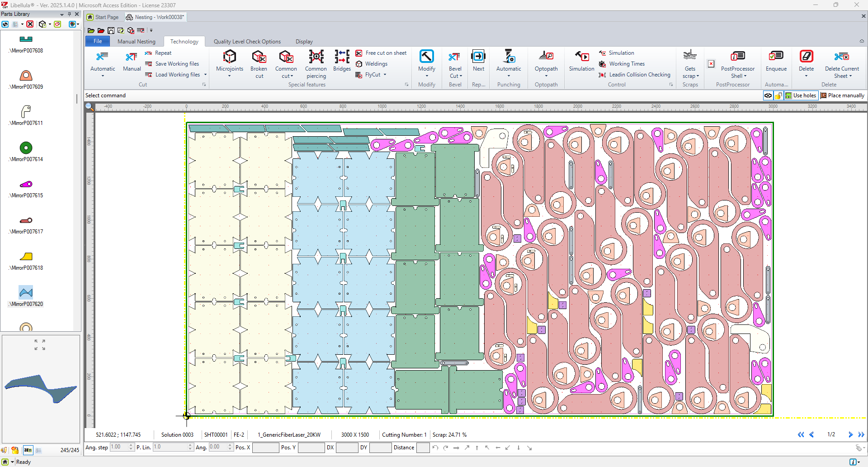Click the refresh Parts Library icon
This screenshot has height=467, width=868.
[5, 24]
